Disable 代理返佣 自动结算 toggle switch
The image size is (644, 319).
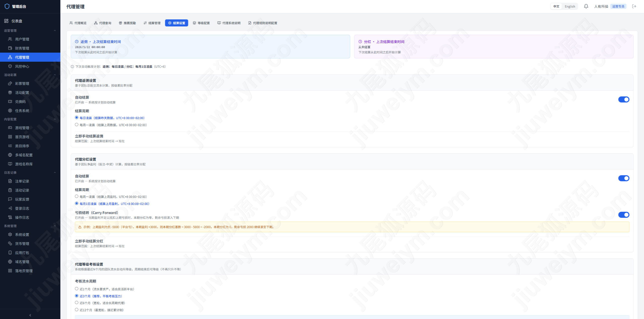[624, 99]
